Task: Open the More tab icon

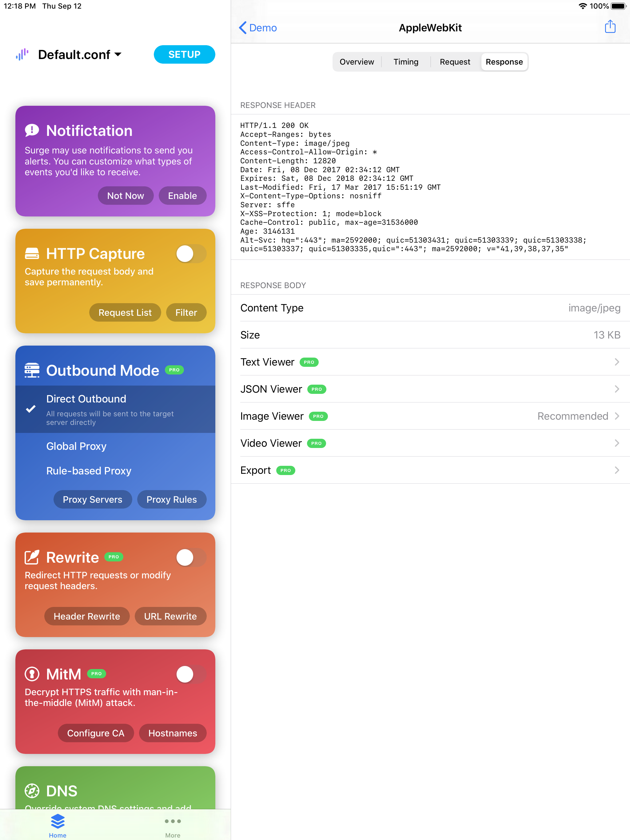Action: point(173,821)
